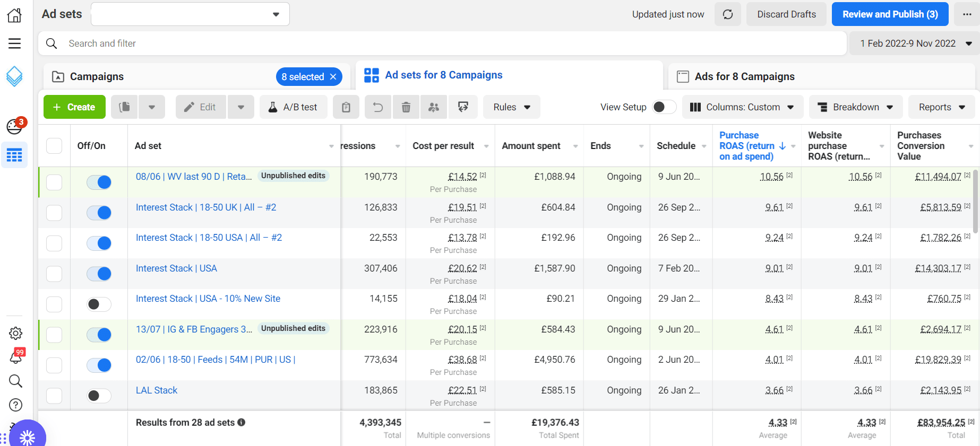Open the date range picker
980x446 pixels.
point(915,43)
